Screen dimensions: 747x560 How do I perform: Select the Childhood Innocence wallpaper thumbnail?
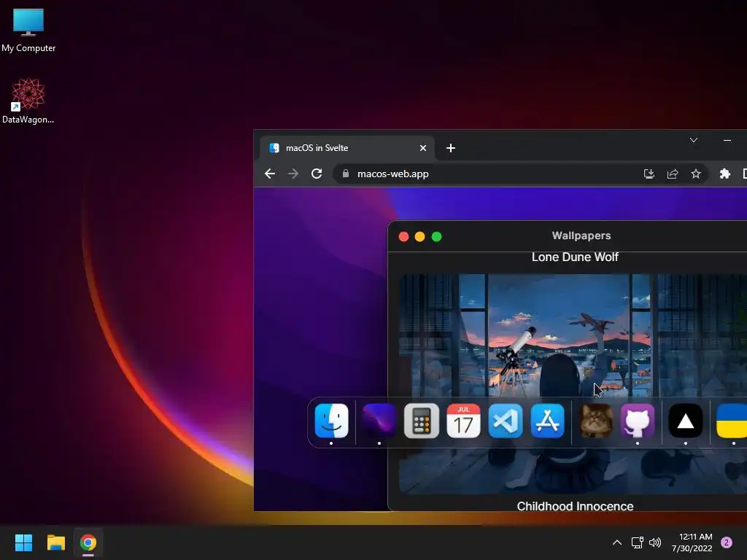coord(573,384)
